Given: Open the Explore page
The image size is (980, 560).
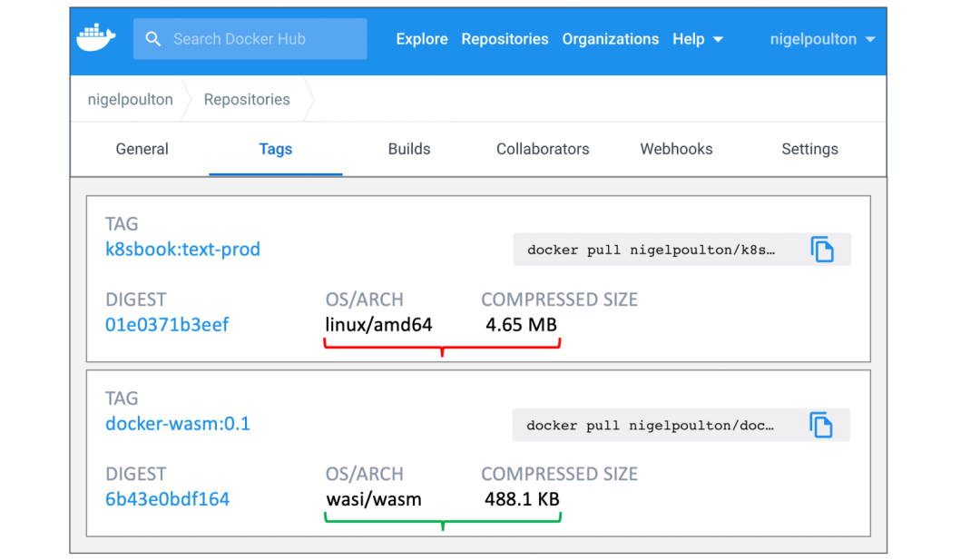Looking at the screenshot, I should (422, 39).
